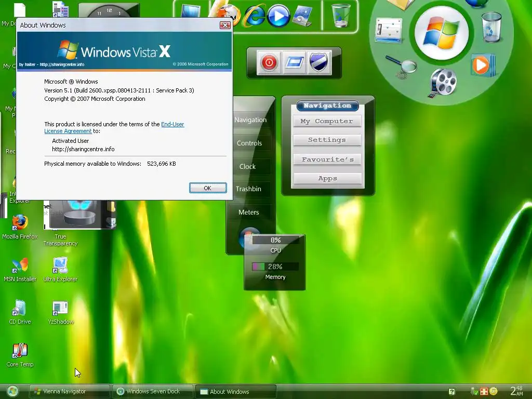Click the About Windows taskbar button
The height and width of the screenshot is (399, 532).
tap(236, 392)
